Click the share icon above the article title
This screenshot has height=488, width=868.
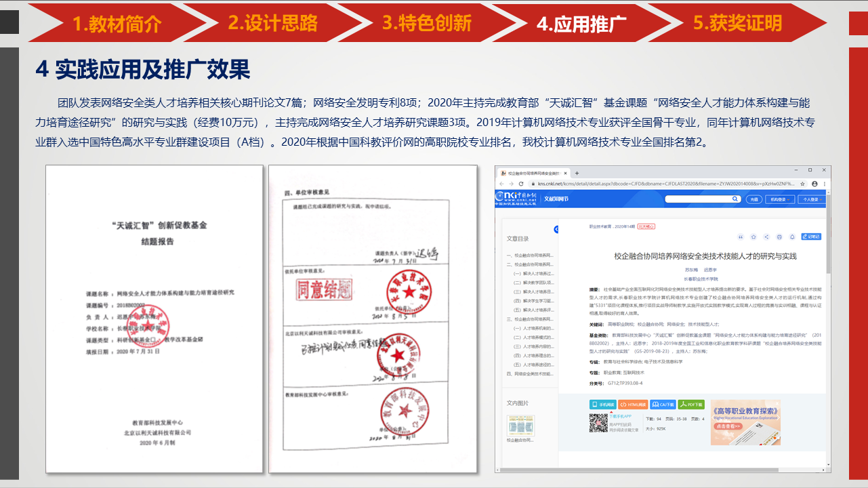click(766, 237)
